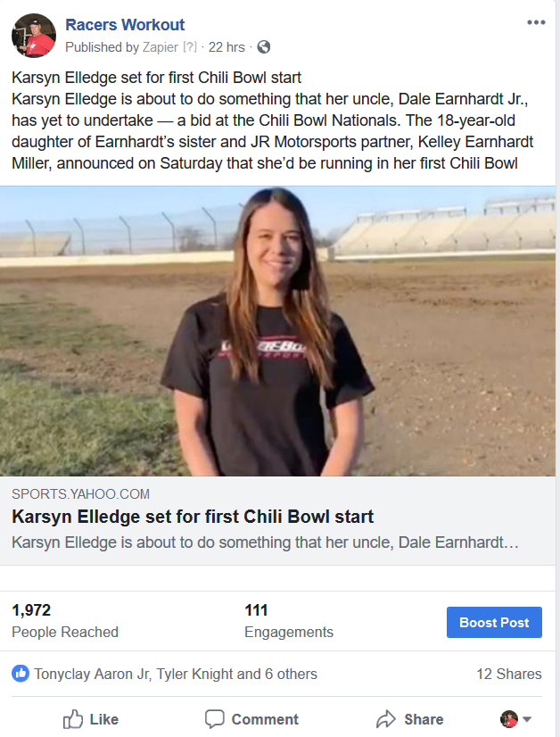The height and width of the screenshot is (737, 560).
Task: Open the three-dot post options menu
Action: click(536, 22)
